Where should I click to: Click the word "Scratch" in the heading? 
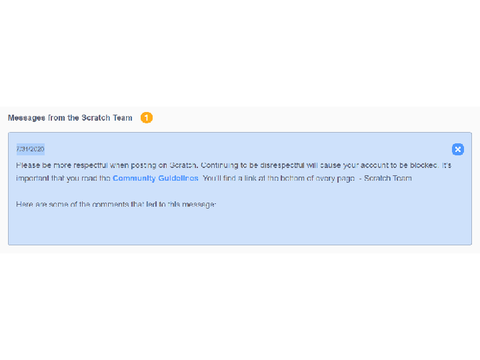(x=96, y=118)
